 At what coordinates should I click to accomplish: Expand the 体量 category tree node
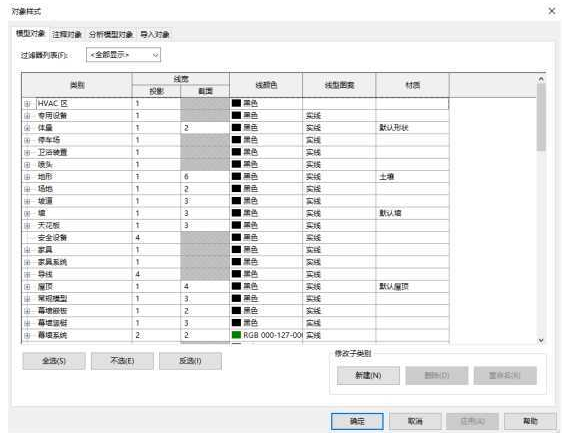click(x=27, y=128)
